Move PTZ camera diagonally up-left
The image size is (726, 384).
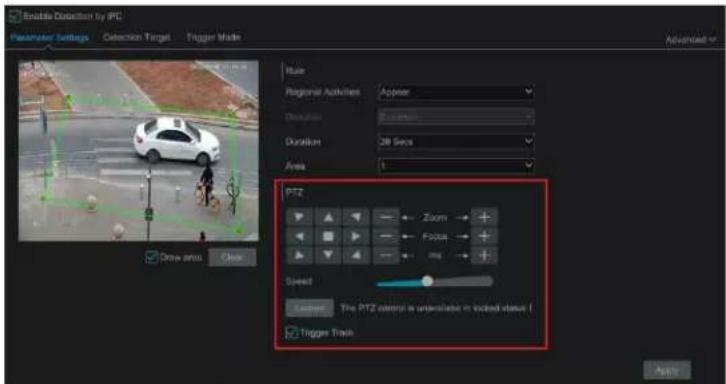coord(300,217)
